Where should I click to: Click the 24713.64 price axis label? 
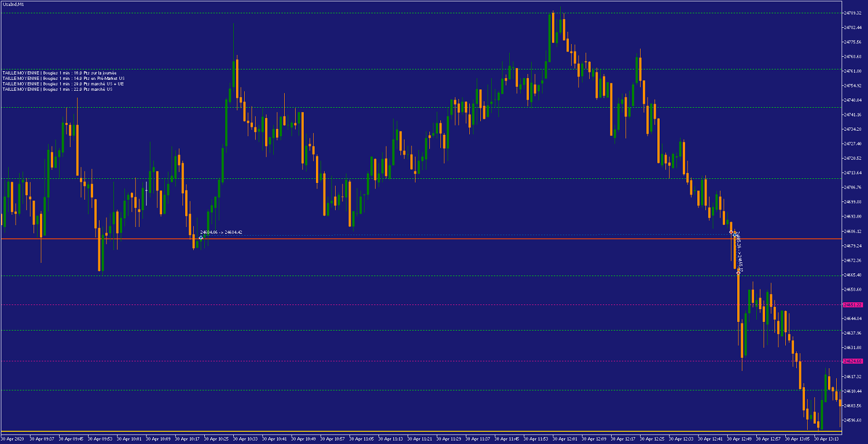(854, 173)
